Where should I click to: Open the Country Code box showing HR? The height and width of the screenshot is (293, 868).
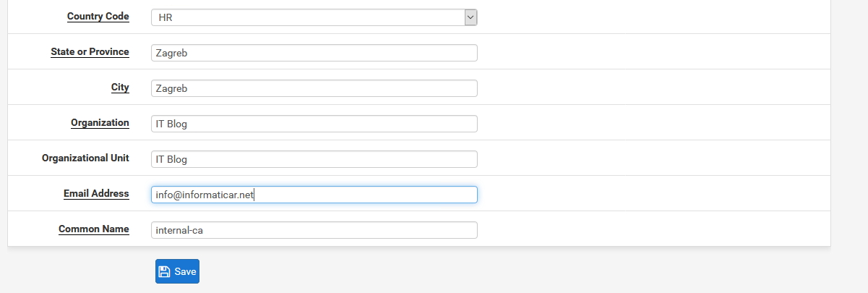pyautogui.click(x=314, y=17)
